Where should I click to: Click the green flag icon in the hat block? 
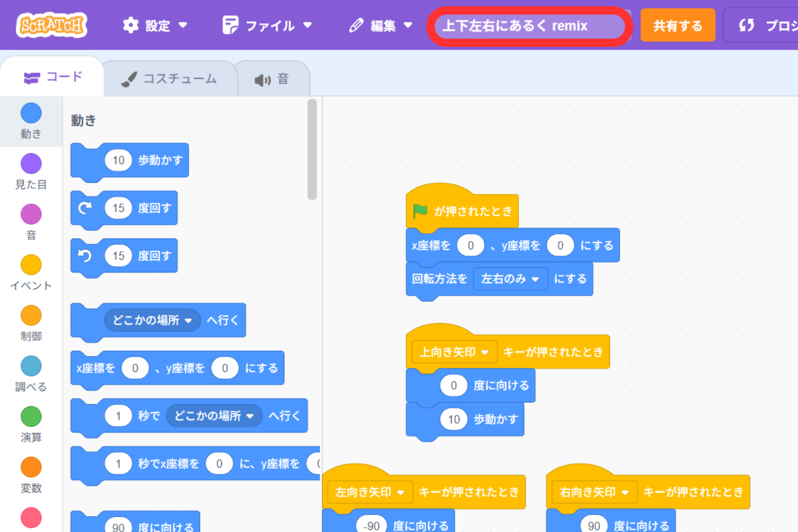pyautogui.click(x=421, y=211)
